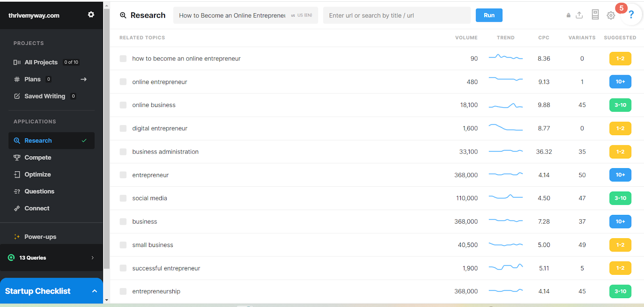The height and width of the screenshot is (307, 644).
Task: Click the Research magnifier icon in header
Action: [x=123, y=15]
